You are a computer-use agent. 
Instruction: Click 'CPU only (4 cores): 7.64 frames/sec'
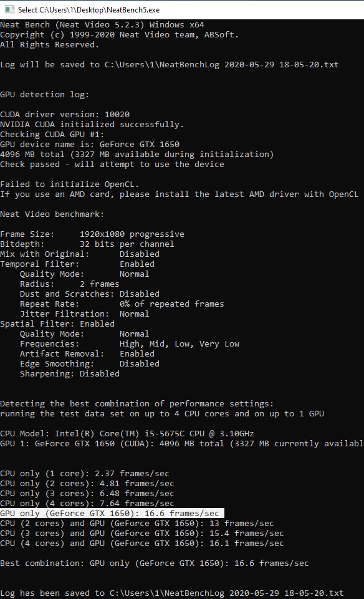[87, 503]
